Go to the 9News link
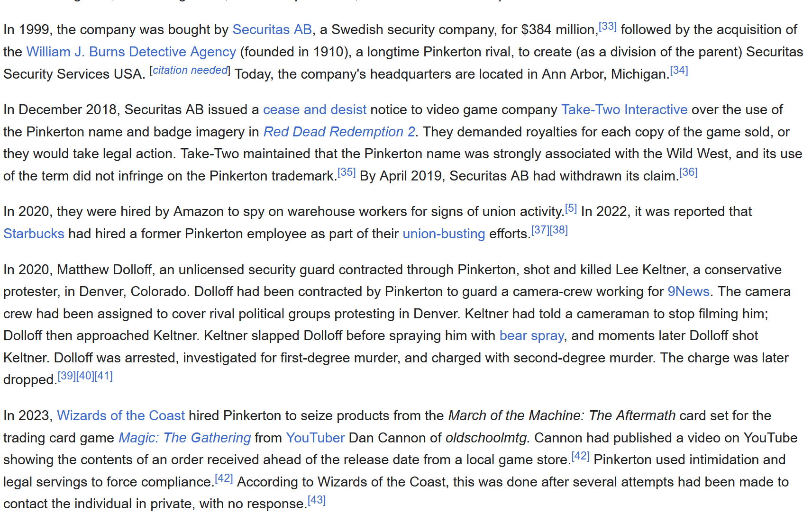812x513 pixels. pyautogui.click(x=688, y=291)
